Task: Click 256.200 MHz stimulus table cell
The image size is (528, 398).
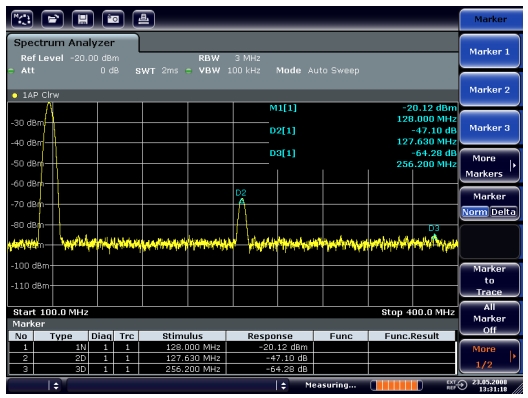Action: point(182,369)
